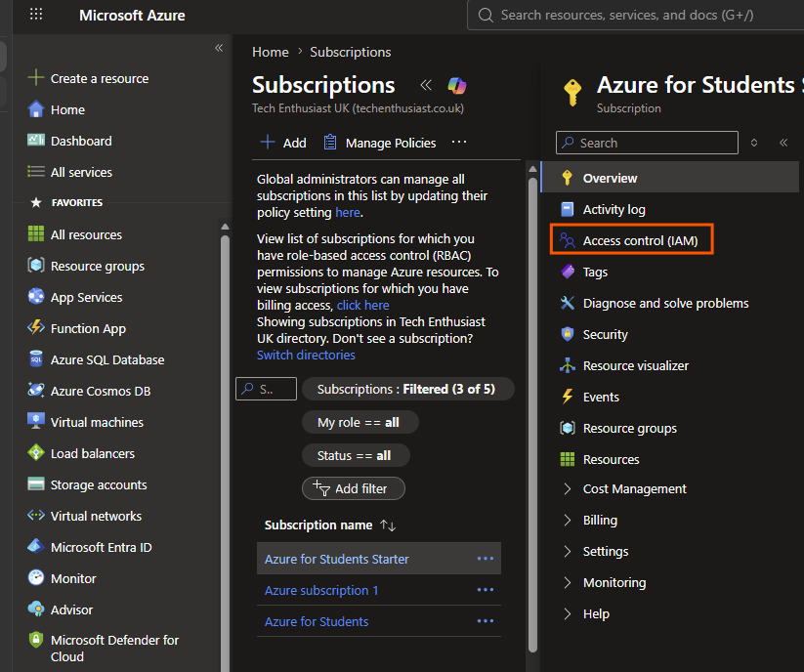Sort by Subscription name column arrows
Screen dimensions: 804x672
388,525
